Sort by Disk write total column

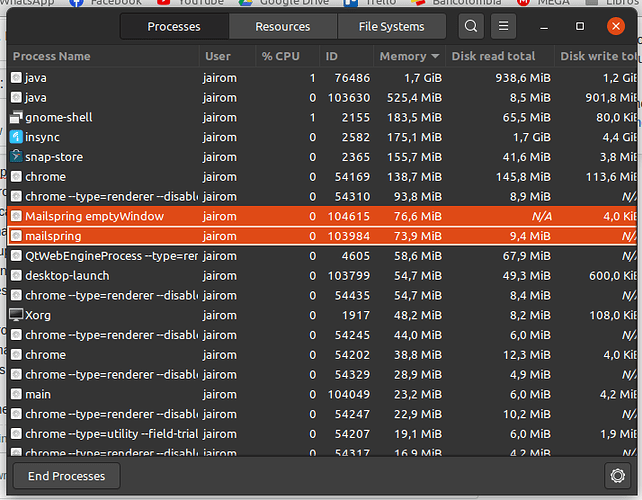click(x=598, y=57)
